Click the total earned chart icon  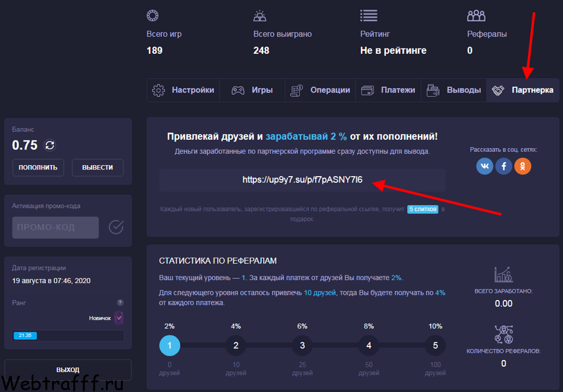503,275
